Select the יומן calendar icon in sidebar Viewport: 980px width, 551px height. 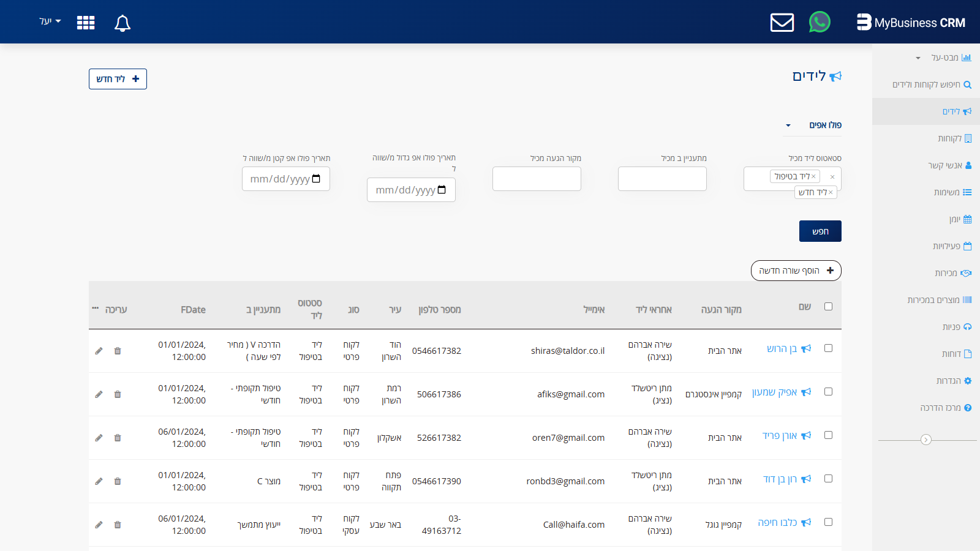click(968, 219)
